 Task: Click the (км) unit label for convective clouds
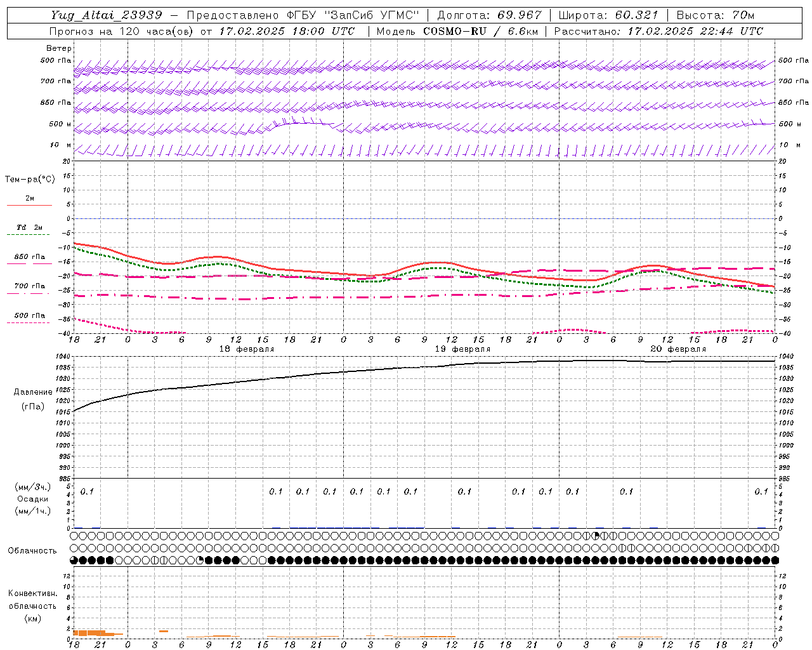[32, 618]
